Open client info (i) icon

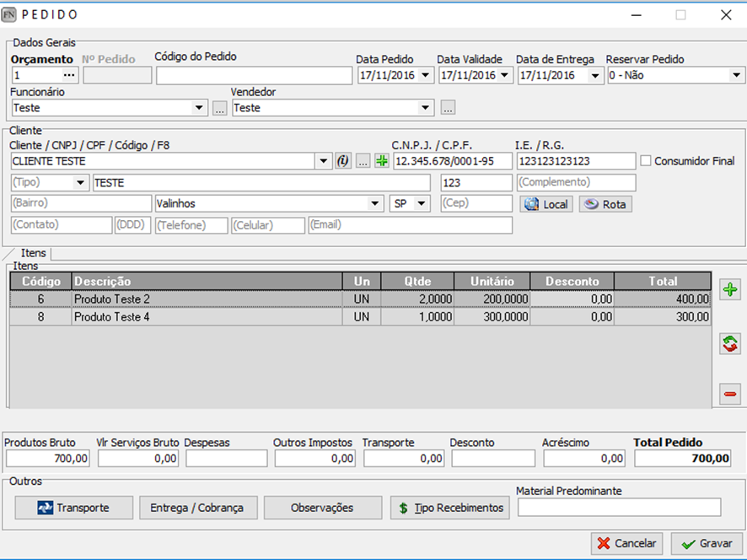343,161
